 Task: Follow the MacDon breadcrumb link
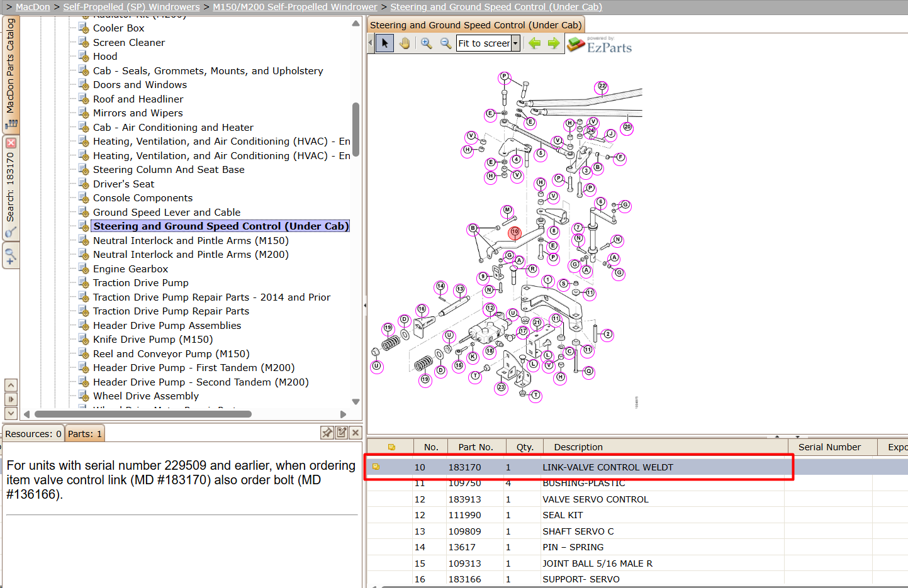[x=33, y=7]
